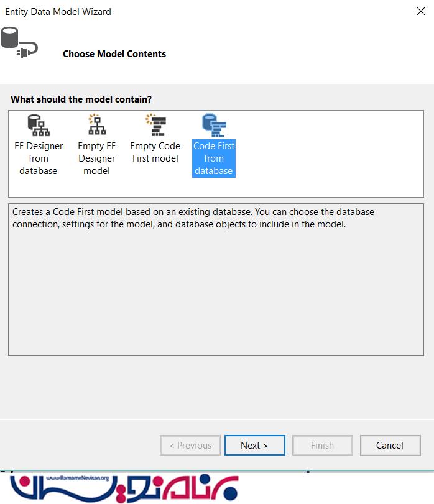Close the wizard with the X button
Viewport: 434px width, 504px height.
coord(420,12)
